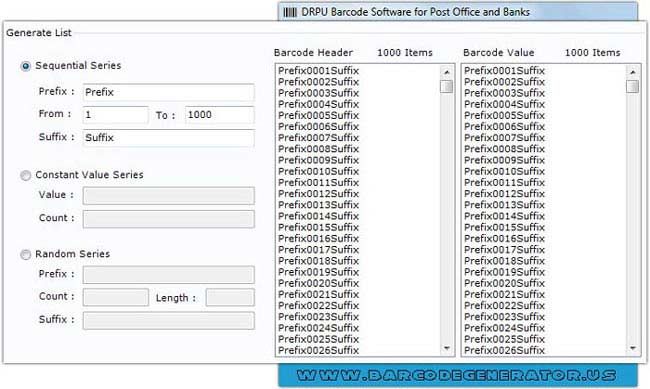Image resolution: width=650 pixels, height=389 pixels.
Task: Click the Random Series Count field
Action: 115,297
